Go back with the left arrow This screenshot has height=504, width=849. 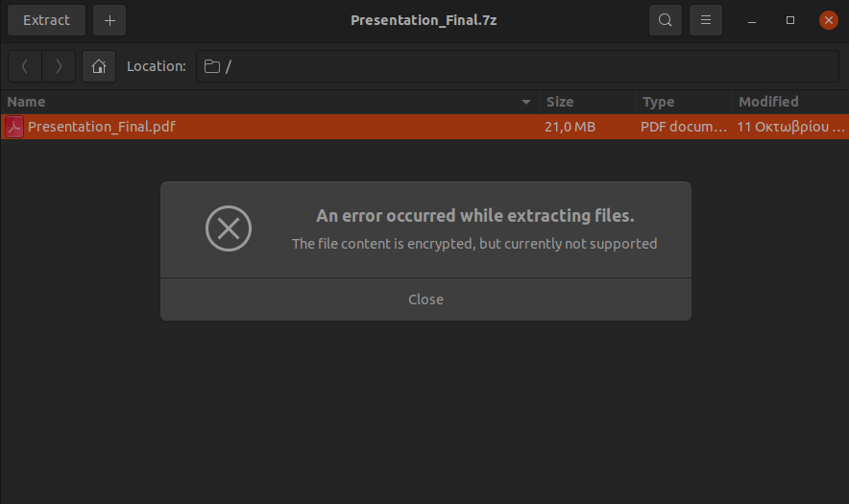(x=25, y=66)
